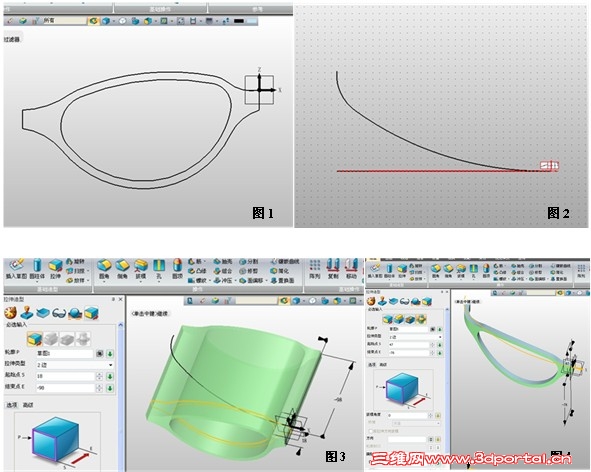Image resolution: width=591 pixels, height=472 pixels.
Task: Select the Fillet (圆角) tool in figure 3 ribbon
Action: pyautogui.click(x=104, y=269)
